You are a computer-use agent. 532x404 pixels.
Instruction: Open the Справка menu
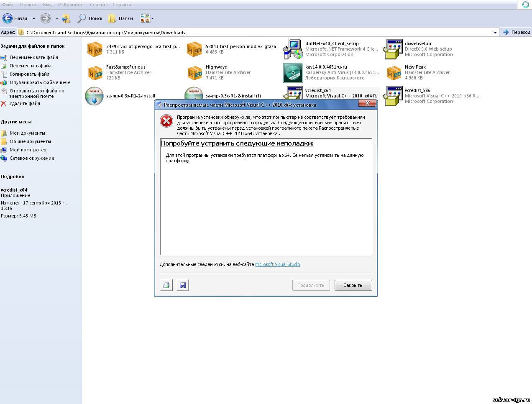(x=122, y=5)
